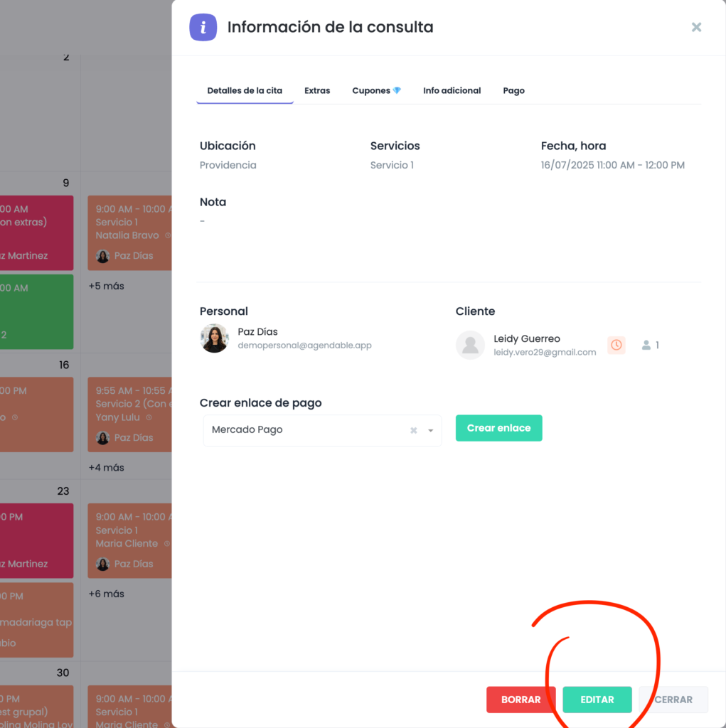
Task: Expand the +5 más appointments link
Action: (x=106, y=286)
